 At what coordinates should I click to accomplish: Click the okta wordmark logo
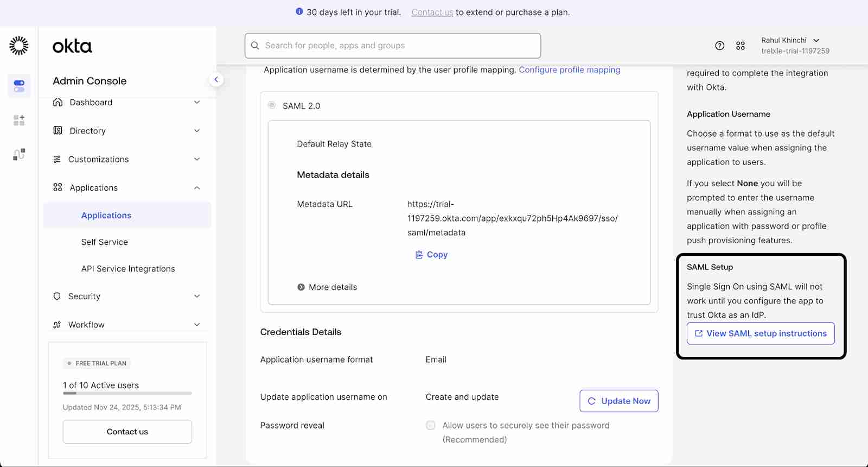(x=72, y=46)
